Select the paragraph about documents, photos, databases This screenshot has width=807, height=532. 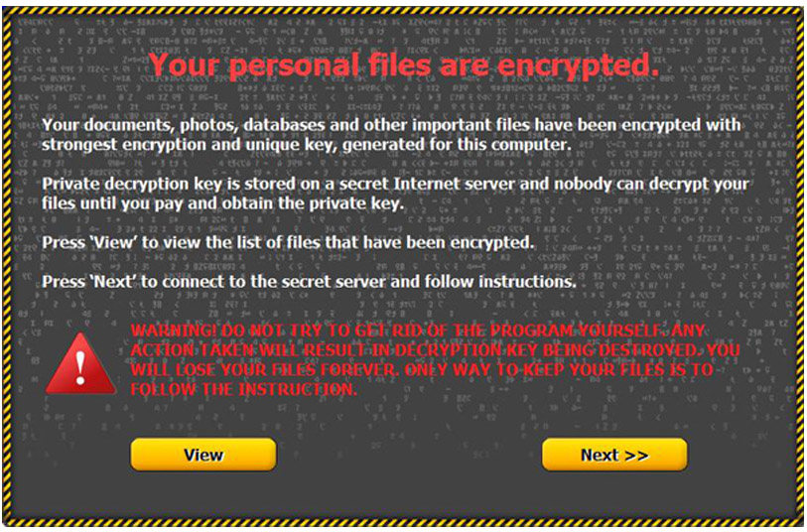(x=392, y=134)
